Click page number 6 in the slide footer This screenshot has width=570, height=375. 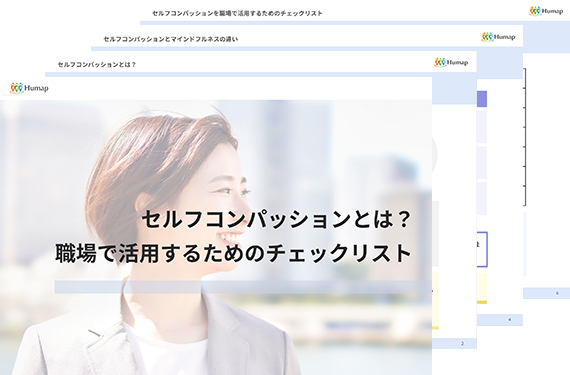(x=557, y=293)
